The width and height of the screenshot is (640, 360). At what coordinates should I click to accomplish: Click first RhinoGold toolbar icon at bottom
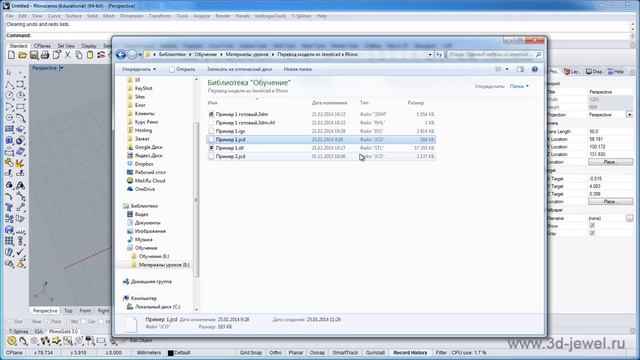[x=12, y=341]
